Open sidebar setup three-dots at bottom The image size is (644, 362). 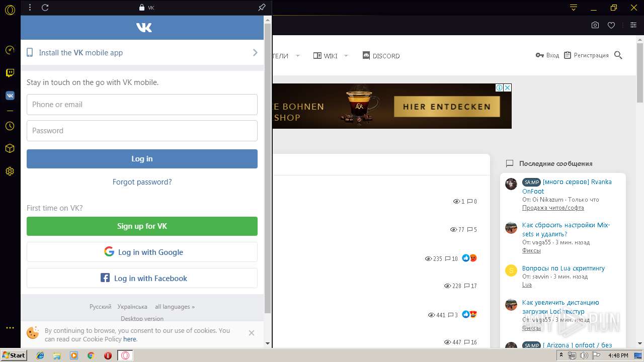(x=10, y=328)
